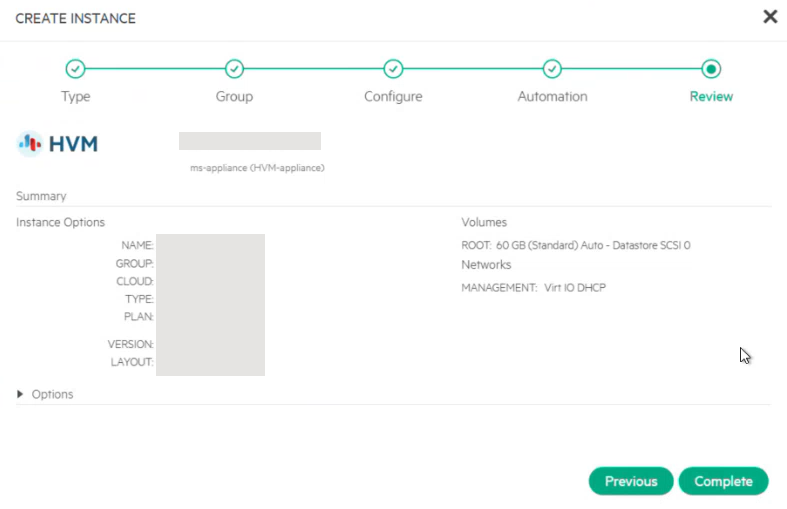Click the ms-appliance (HVM-appliance) text
The height and width of the screenshot is (509, 787).
pos(257,168)
